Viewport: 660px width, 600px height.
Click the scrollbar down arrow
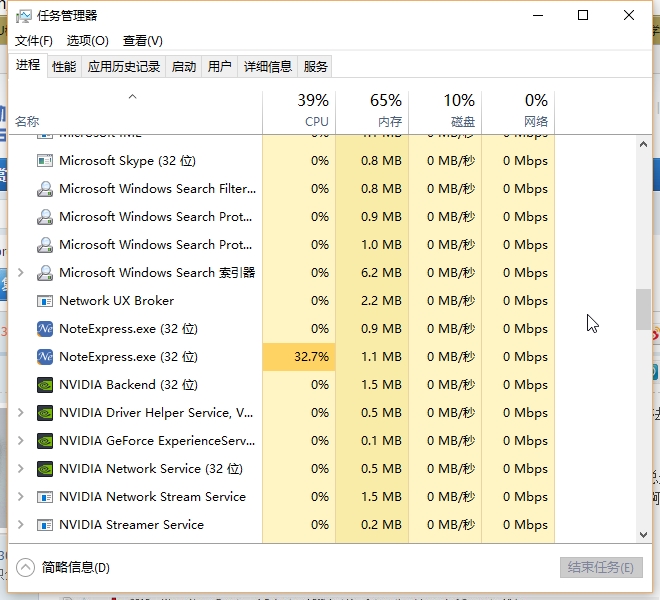click(x=643, y=535)
